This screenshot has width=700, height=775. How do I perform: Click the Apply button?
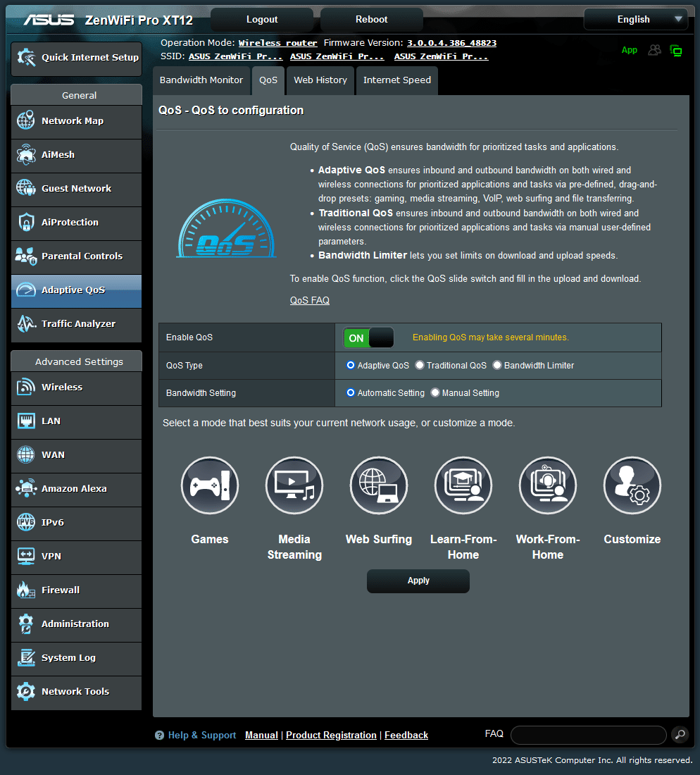[418, 581]
